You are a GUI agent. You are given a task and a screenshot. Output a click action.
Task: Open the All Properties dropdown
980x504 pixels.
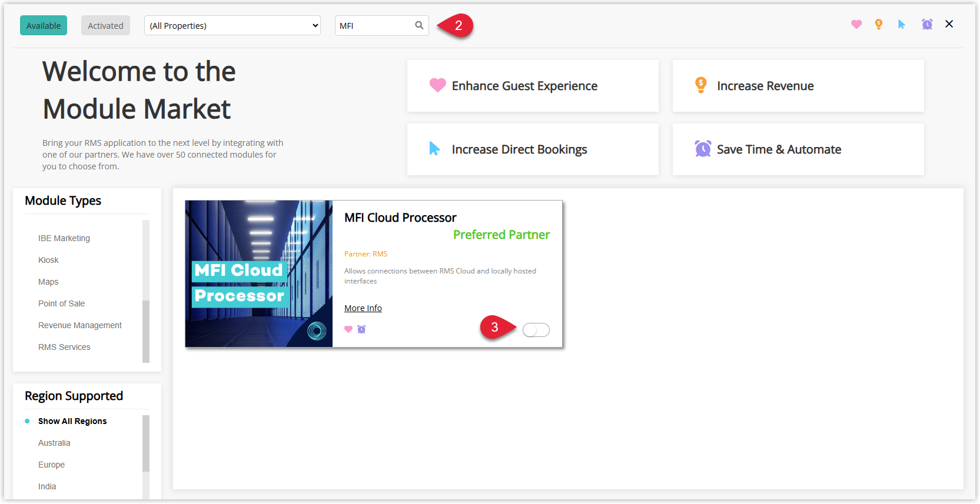232,25
